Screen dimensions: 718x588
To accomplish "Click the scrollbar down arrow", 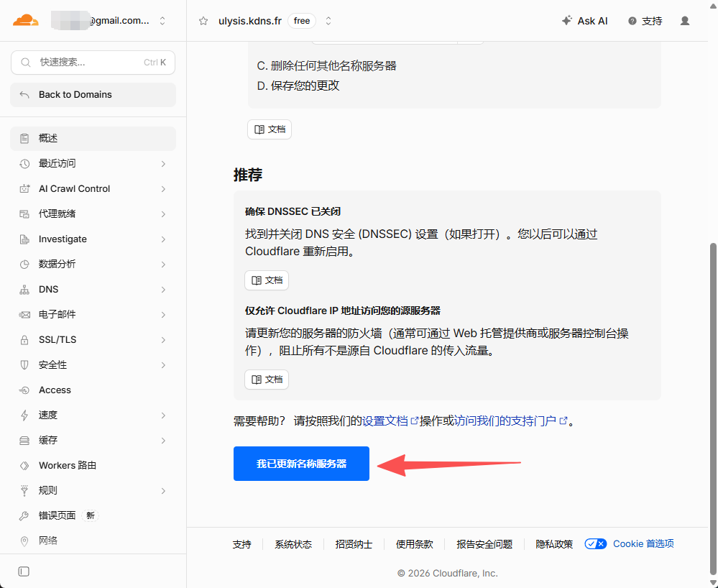I will tap(713, 582).
